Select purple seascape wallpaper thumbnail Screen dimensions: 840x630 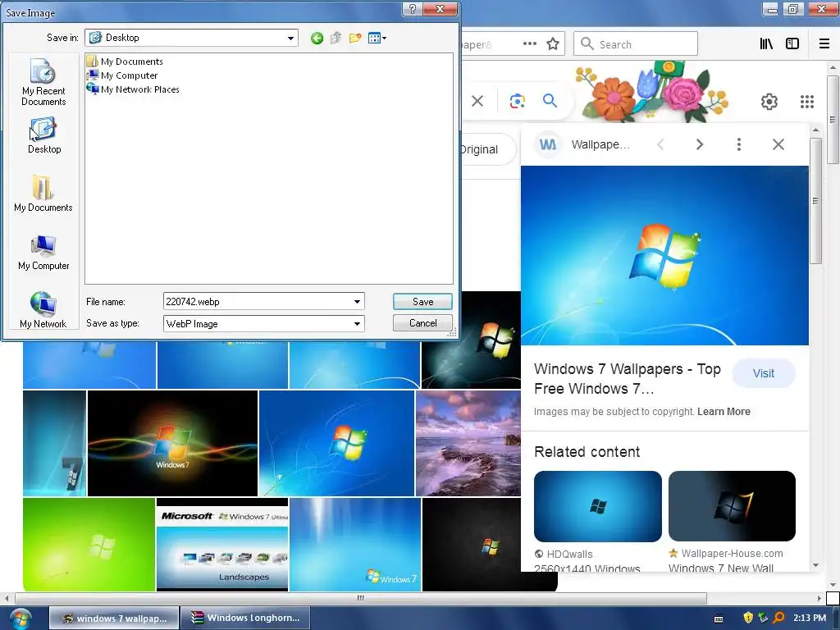[x=468, y=444]
